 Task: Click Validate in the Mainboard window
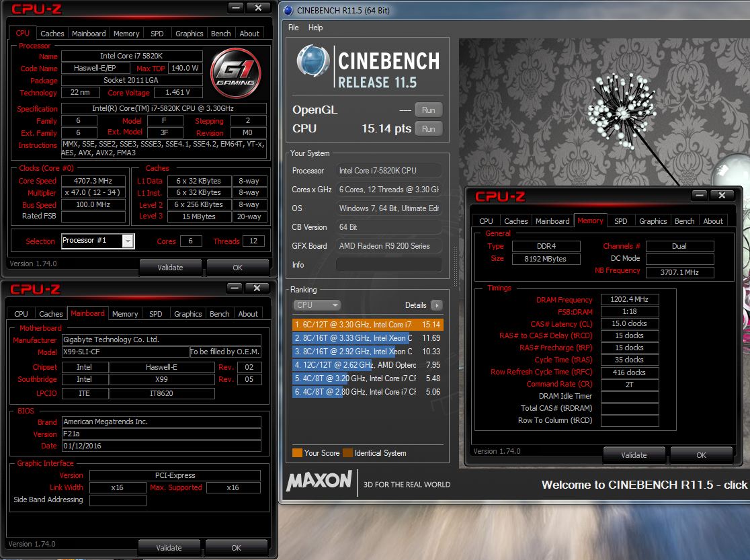click(x=169, y=547)
